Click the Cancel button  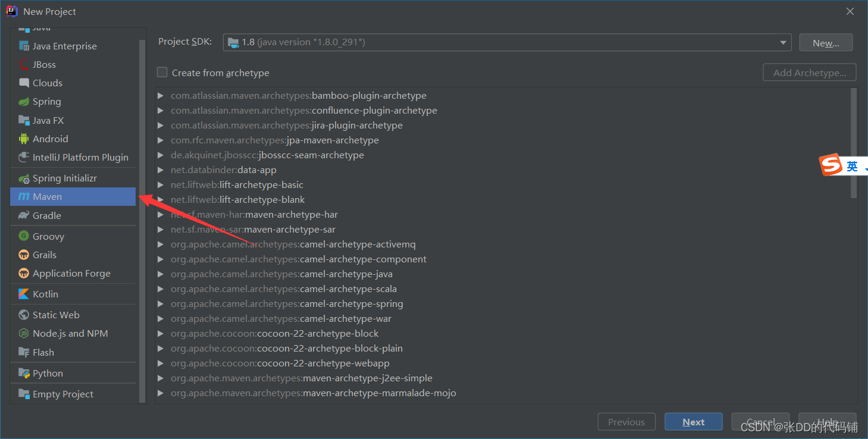[x=760, y=422]
